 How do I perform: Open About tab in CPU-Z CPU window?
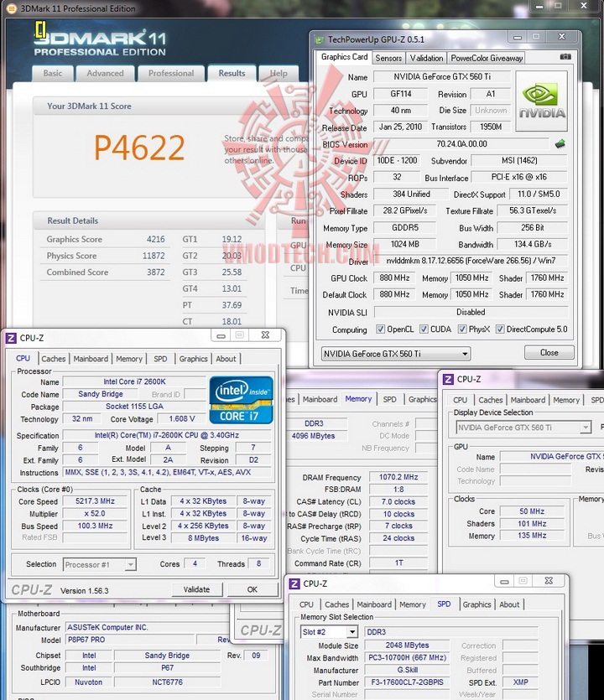226,359
